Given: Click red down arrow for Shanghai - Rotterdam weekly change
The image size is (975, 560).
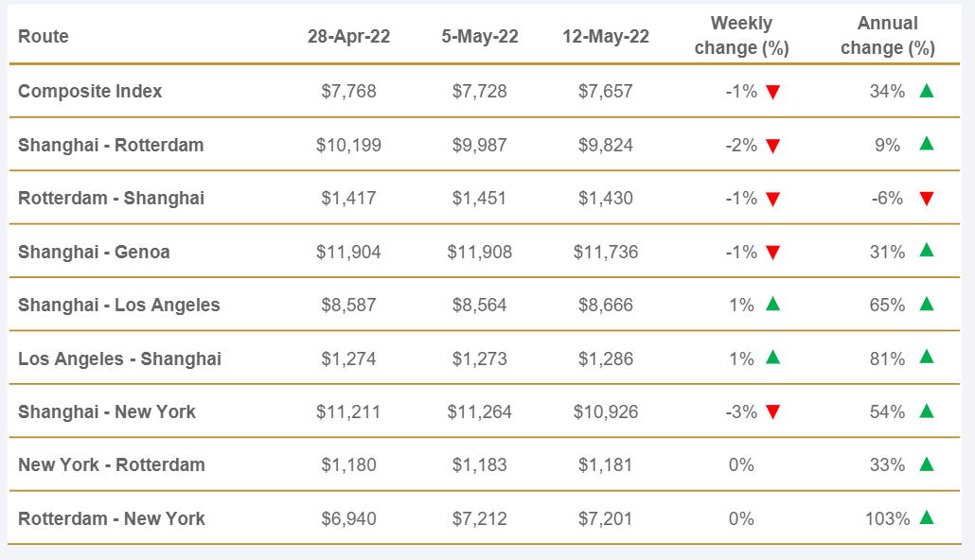Looking at the screenshot, I should pyautogui.click(x=772, y=146).
